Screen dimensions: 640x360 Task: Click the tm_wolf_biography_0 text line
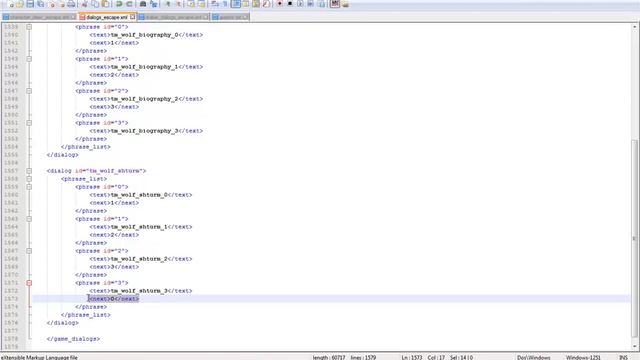pyautogui.click(x=146, y=35)
